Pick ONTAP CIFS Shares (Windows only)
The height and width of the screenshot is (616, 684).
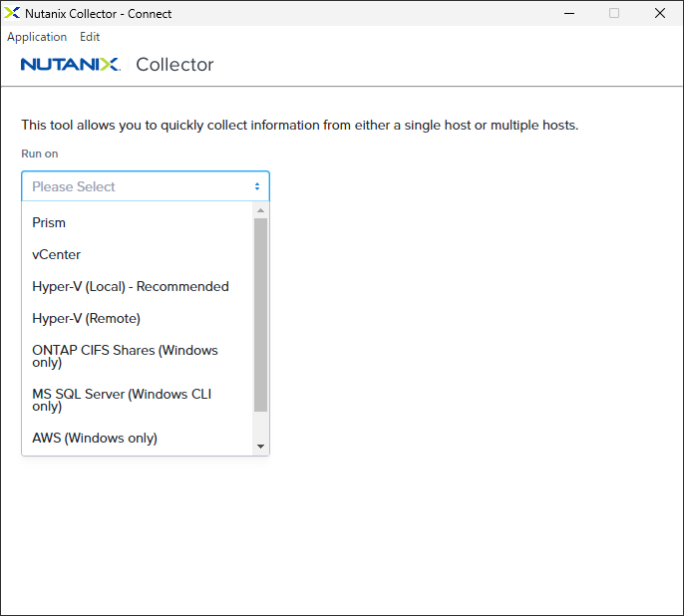tap(137, 356)
